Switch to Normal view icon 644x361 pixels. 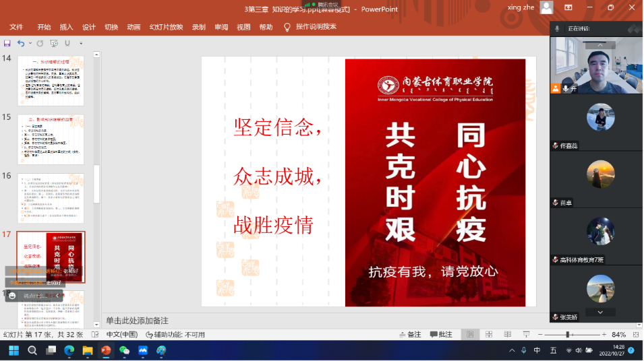(470, 335)
